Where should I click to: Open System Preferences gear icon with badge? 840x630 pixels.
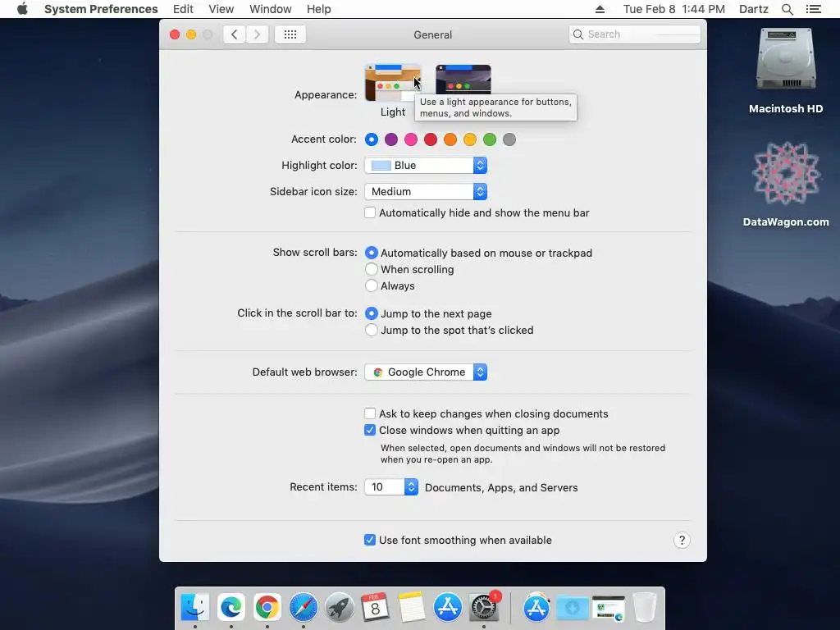point(484,607)
